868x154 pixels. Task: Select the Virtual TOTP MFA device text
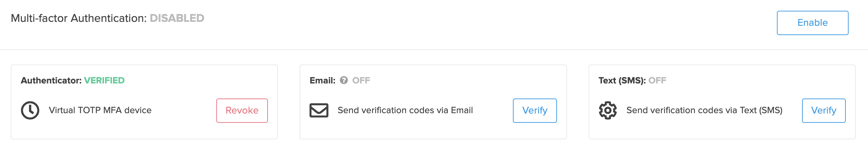[100, 110]
